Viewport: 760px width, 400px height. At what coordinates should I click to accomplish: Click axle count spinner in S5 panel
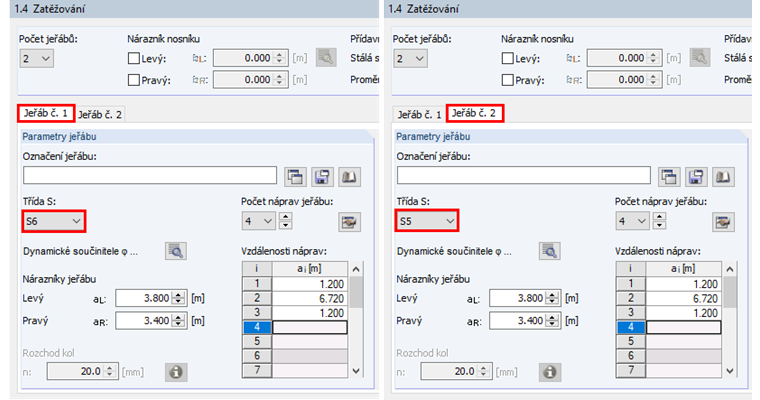[659, 221]
